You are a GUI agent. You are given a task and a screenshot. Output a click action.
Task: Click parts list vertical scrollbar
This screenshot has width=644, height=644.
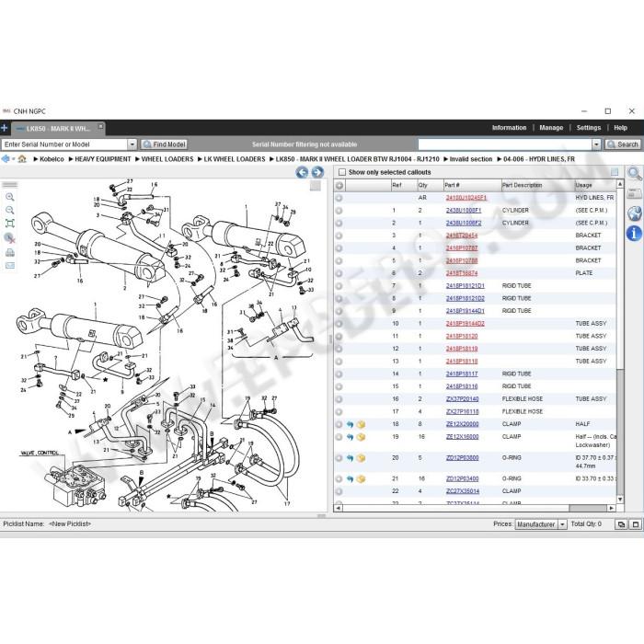click(620, 431)
